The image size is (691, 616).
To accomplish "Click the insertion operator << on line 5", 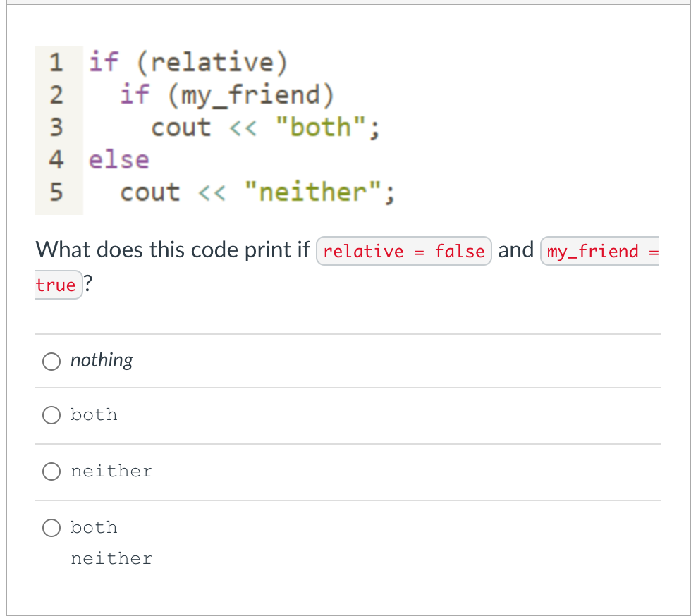I will (x=213, y=192).
